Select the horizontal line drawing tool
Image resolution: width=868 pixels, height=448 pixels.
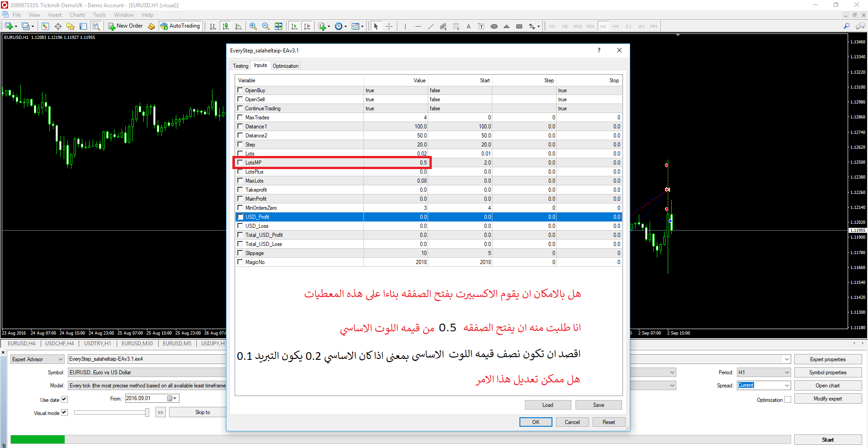coord(418,26)
